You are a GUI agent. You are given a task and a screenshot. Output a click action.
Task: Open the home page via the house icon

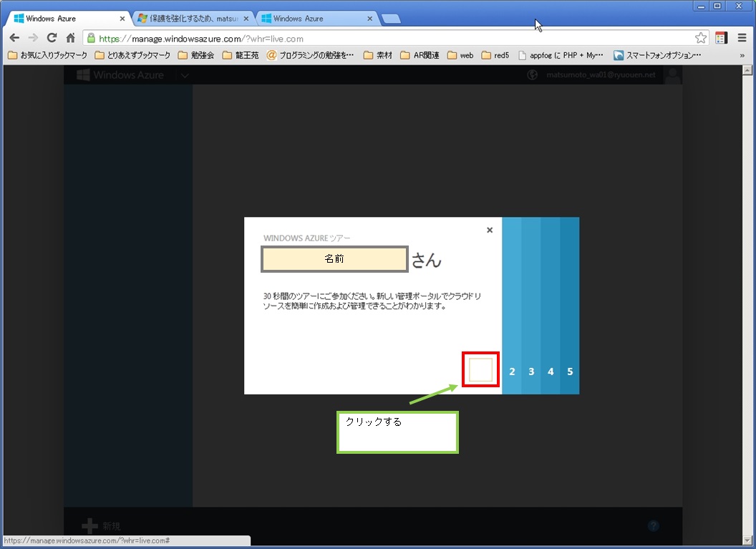click(x=70, y=38)
